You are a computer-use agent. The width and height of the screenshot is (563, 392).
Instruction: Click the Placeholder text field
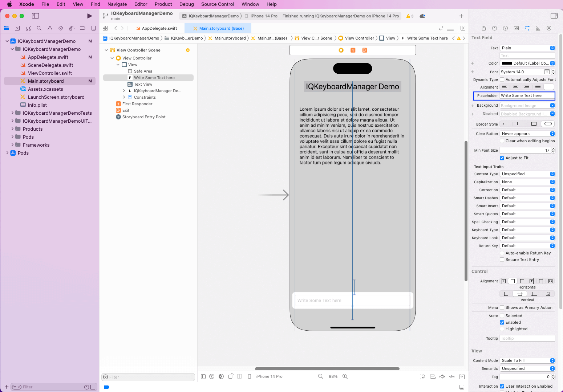click(527, 96)
